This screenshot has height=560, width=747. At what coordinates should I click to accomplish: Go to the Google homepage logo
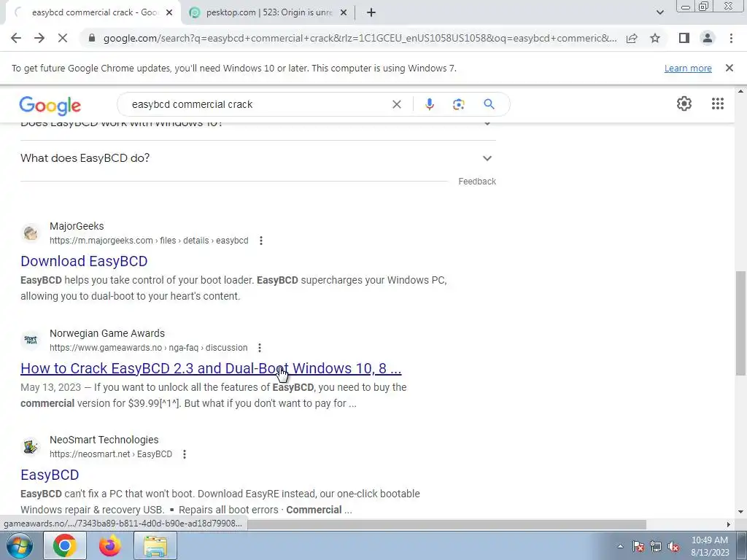point(50,106)
